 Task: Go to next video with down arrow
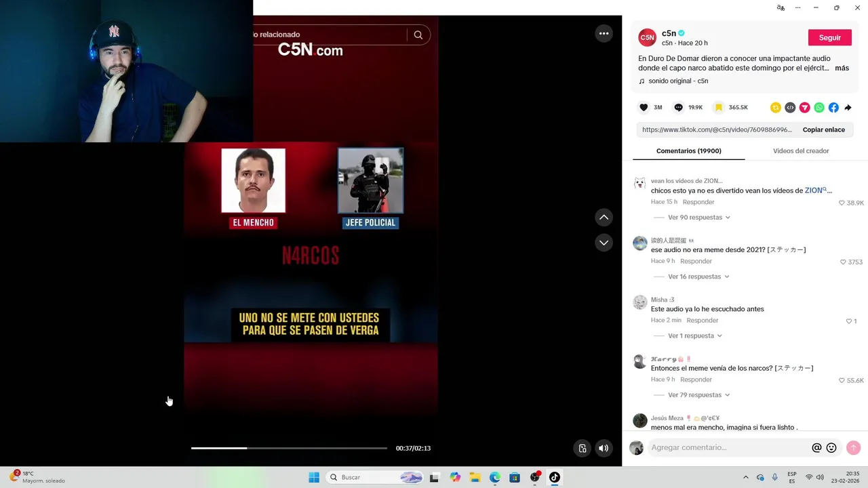604,243
